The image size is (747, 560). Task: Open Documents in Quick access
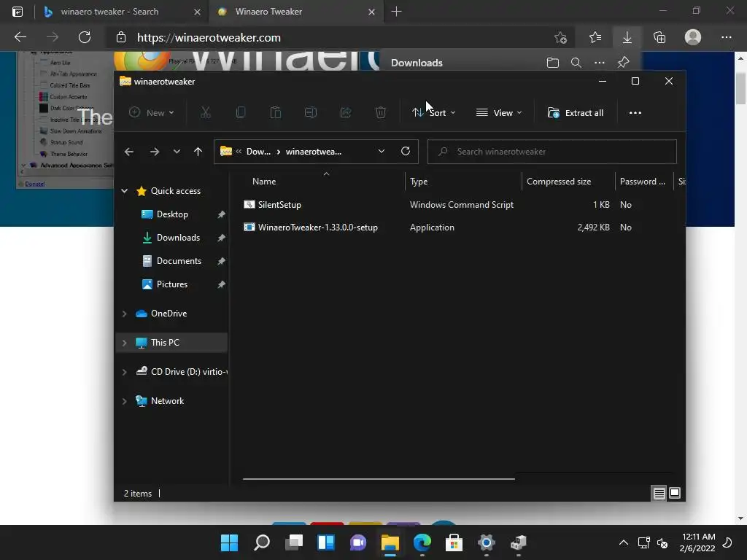pyautogui.click(x=179, y=261)
